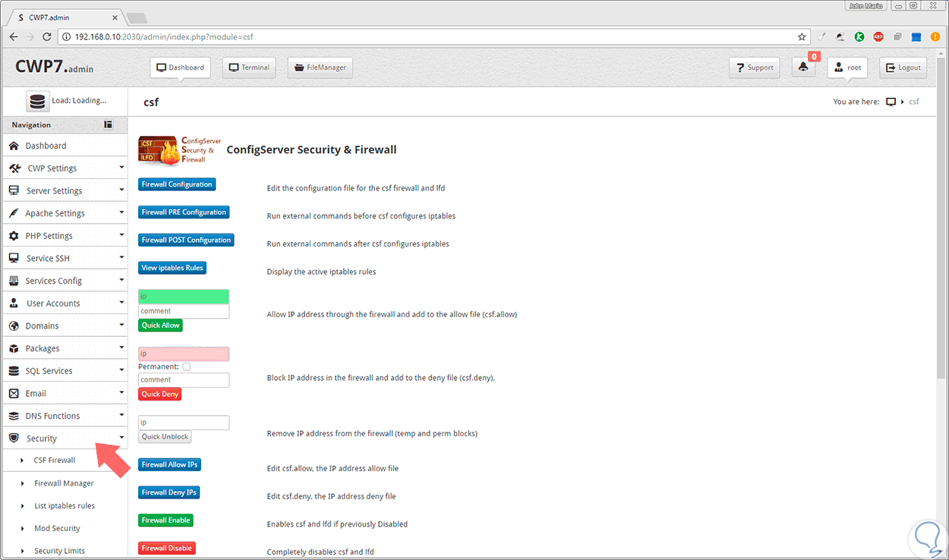This screenshot has width=949, height=560.
Task: Focus the Quick Unblock ip field
Action: click(184, 423)
